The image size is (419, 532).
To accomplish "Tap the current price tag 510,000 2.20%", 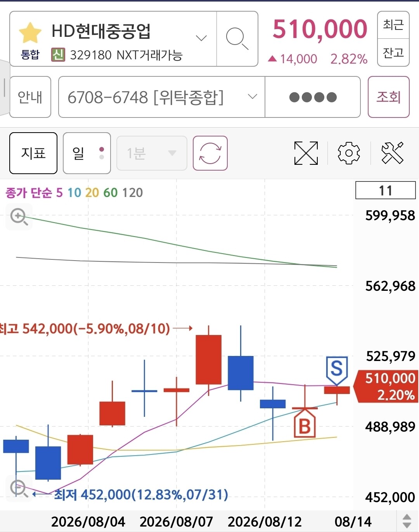I will 386,387.
